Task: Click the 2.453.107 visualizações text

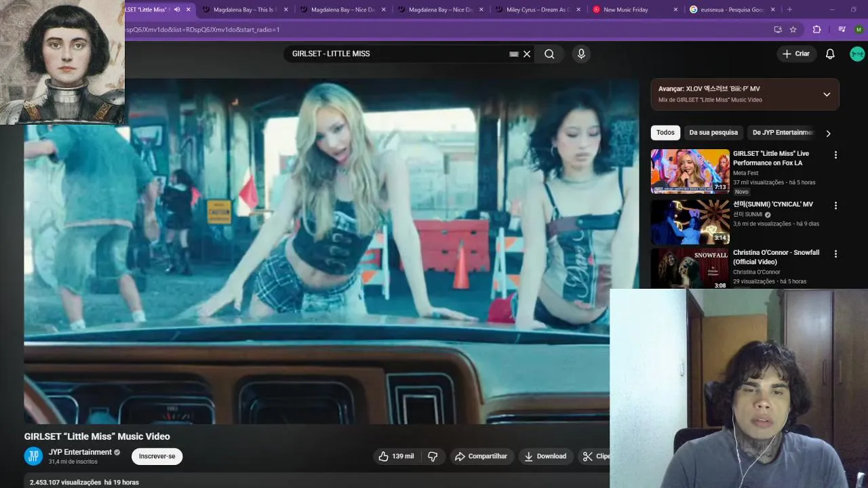Action: 65,483
